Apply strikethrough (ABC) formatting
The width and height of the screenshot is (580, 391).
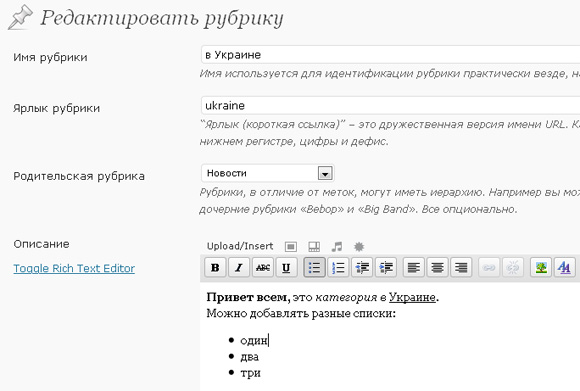coord(263,267)
